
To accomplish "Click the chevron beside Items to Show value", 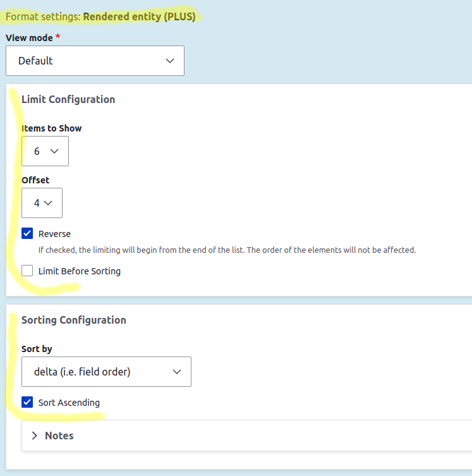I will (x=54, y=151).
